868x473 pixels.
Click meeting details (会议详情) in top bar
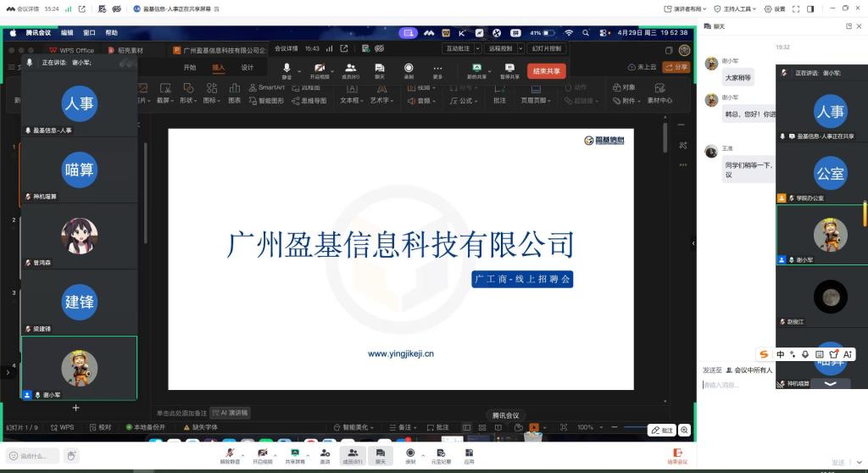click(23, 8)
